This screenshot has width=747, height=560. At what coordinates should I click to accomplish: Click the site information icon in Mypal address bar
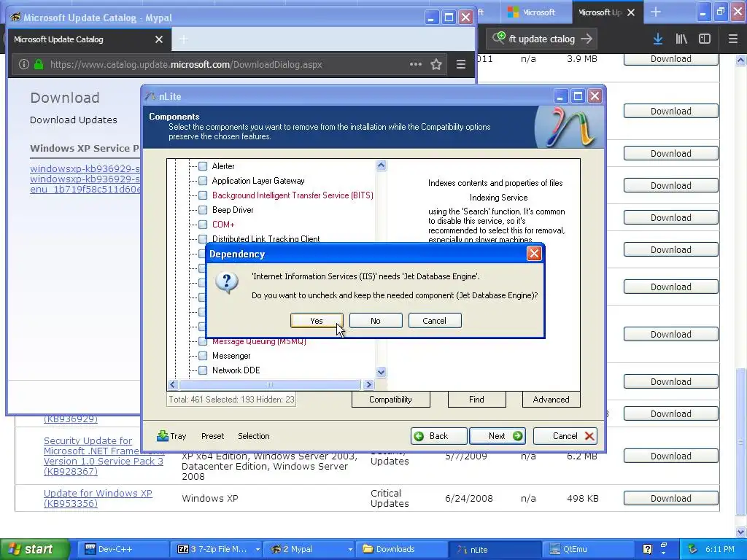(x=24, y=64)
